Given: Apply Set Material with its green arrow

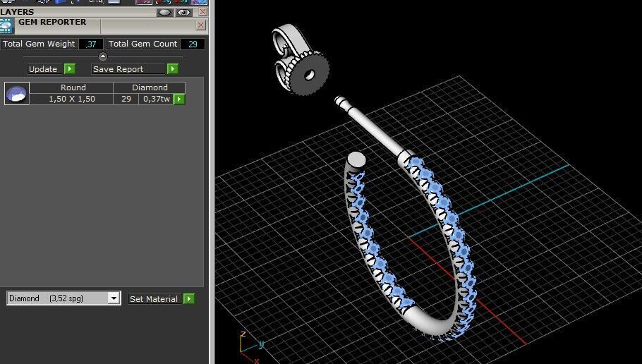Looking at the screenshot, I should point(189,299).
